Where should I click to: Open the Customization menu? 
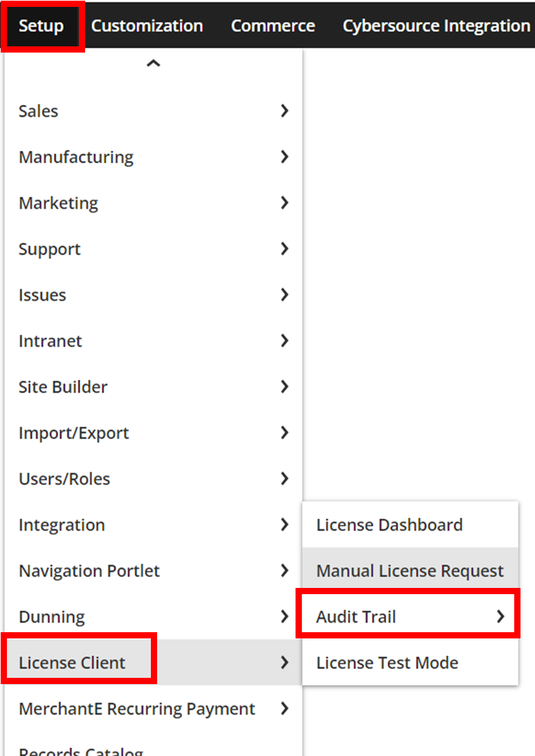(147, 26)
